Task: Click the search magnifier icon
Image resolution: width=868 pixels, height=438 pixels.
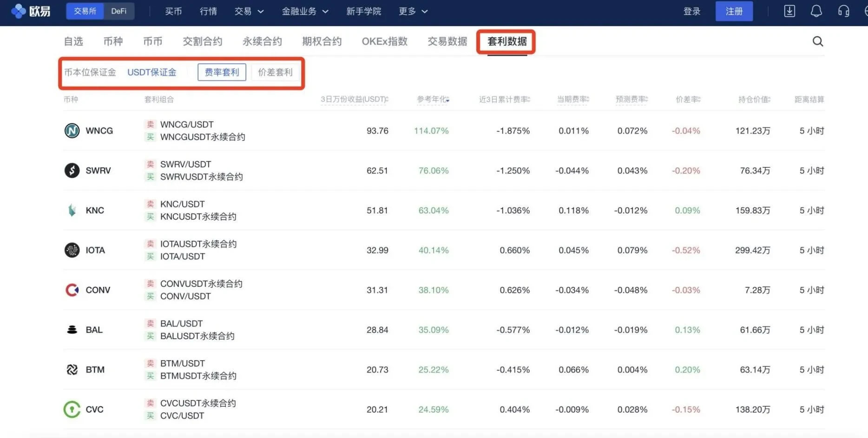Action: pos(817,41)
